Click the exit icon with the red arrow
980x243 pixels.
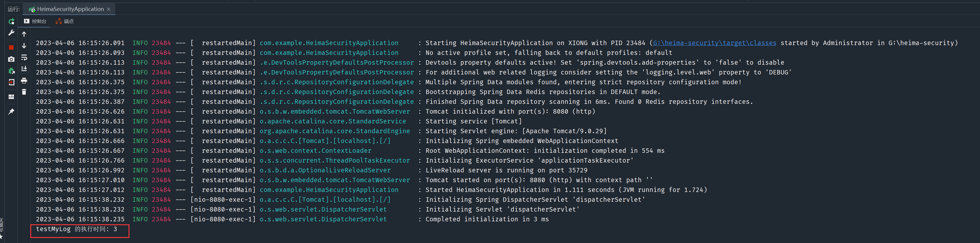[11, 82]
